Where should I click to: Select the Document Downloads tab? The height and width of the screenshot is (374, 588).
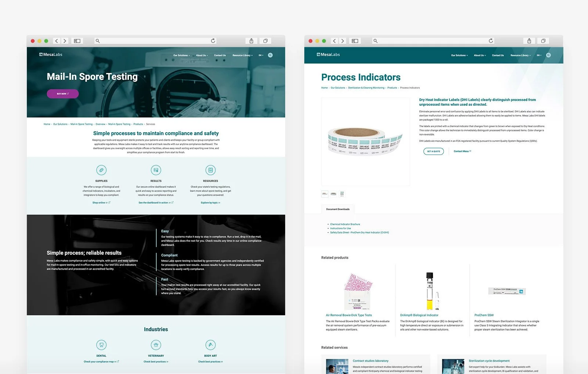[x=338, y=209]
